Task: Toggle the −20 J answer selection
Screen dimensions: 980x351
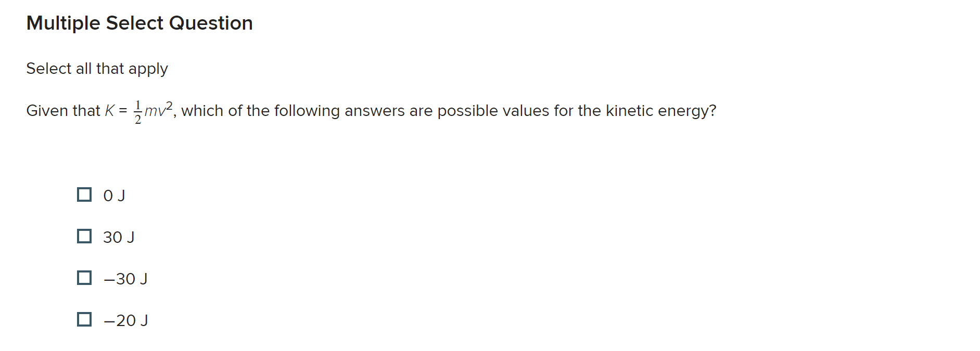Action: pyautogui.click(x=84, y=320)
